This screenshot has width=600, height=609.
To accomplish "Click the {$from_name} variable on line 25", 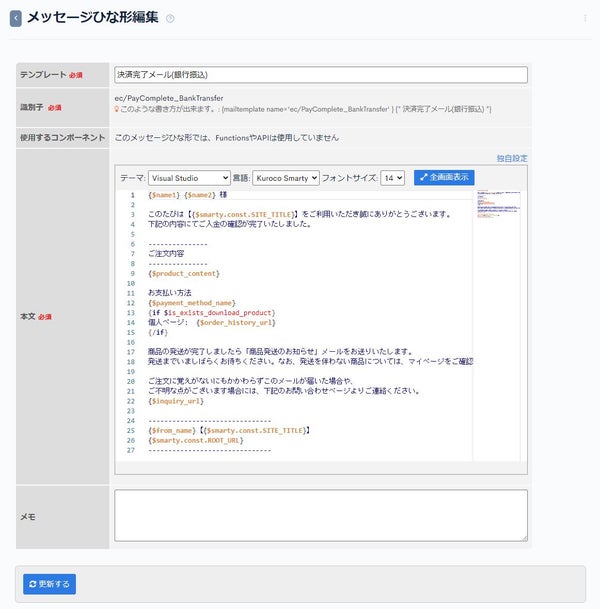I will (x=171, y=430).
